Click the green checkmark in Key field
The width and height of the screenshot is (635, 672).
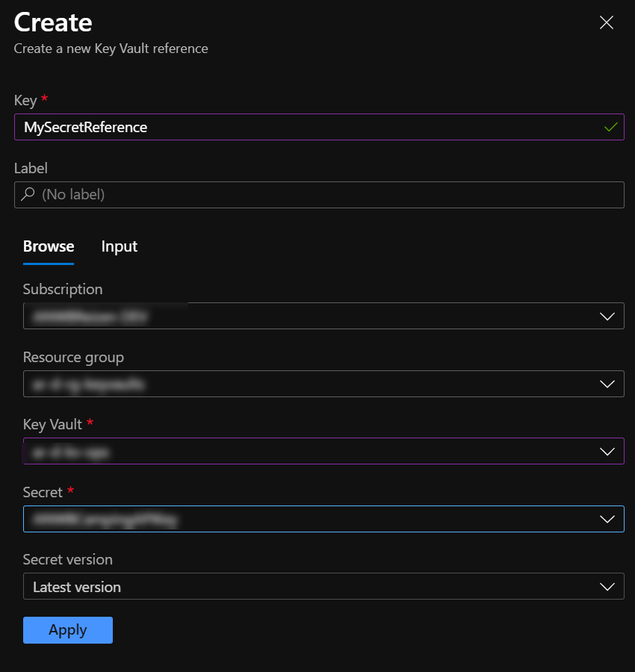pyautogui.click(x=610, y=127)
